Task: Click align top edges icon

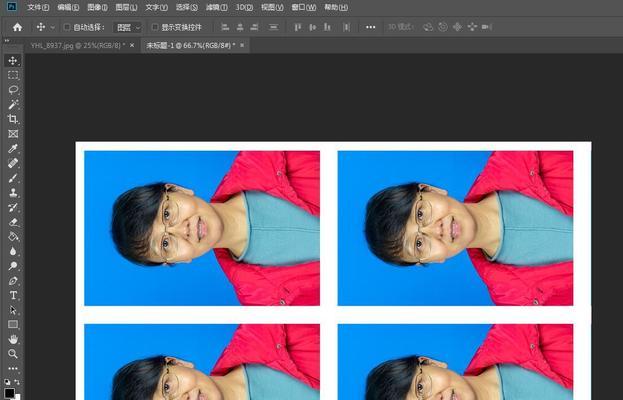Action: [298, 27]
